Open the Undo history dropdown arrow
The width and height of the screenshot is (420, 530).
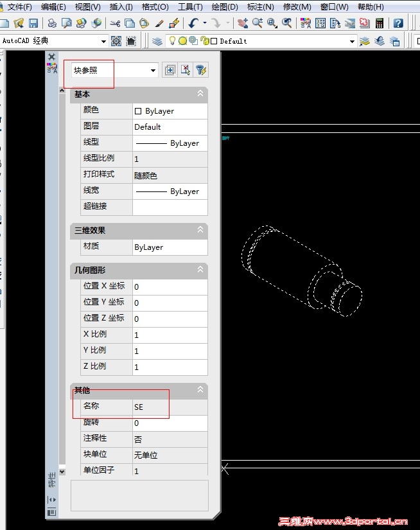pos(204,23)
